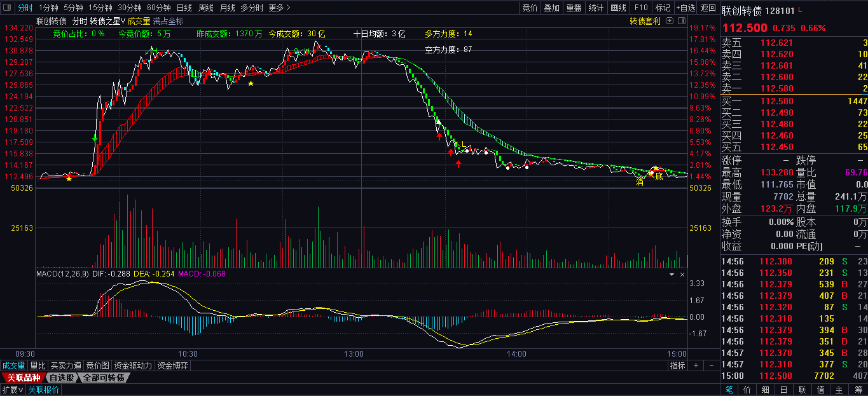
Task: Zoom in chart with plus button
Action: point(696,365)
